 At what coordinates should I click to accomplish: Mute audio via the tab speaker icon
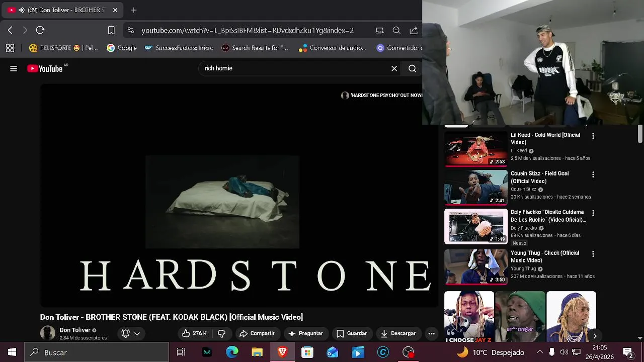point(22,10)
